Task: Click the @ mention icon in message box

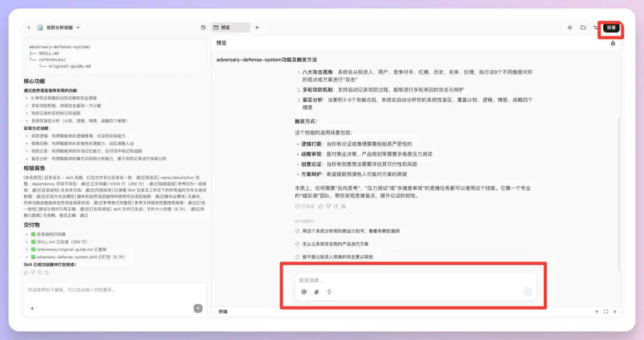Action: coord(304,292)
